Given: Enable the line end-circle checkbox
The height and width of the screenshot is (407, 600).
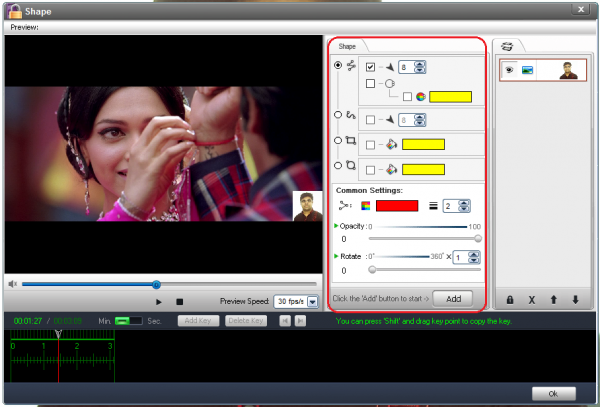Looking at the screenshot, I should (x=370, y=83).
